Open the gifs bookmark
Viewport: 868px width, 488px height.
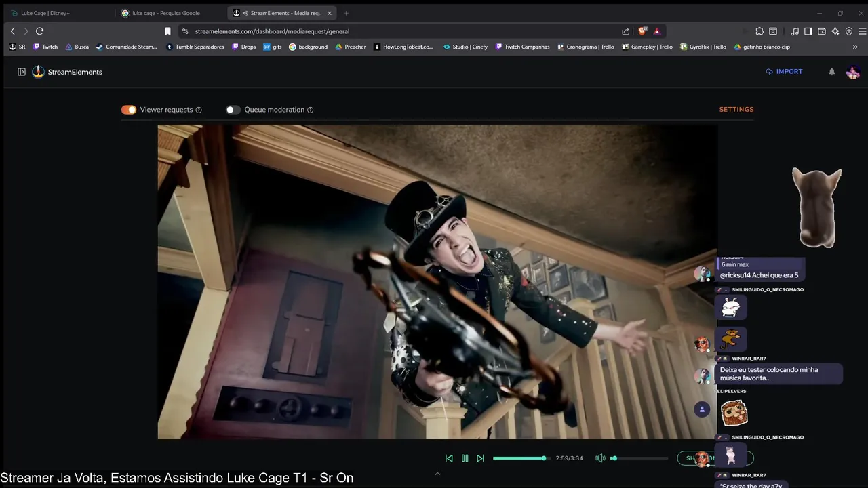tap(272, 47)
